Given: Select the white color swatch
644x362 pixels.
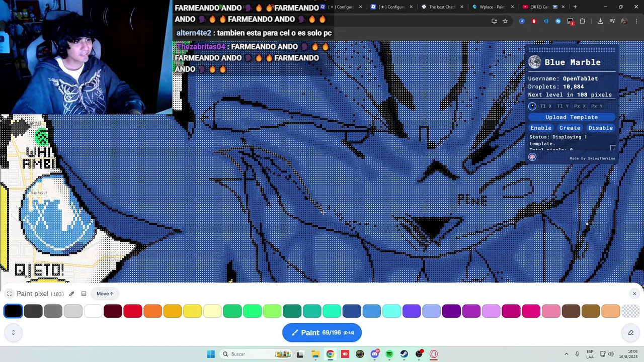Looking at the screenshot, I should pos(93,311).
